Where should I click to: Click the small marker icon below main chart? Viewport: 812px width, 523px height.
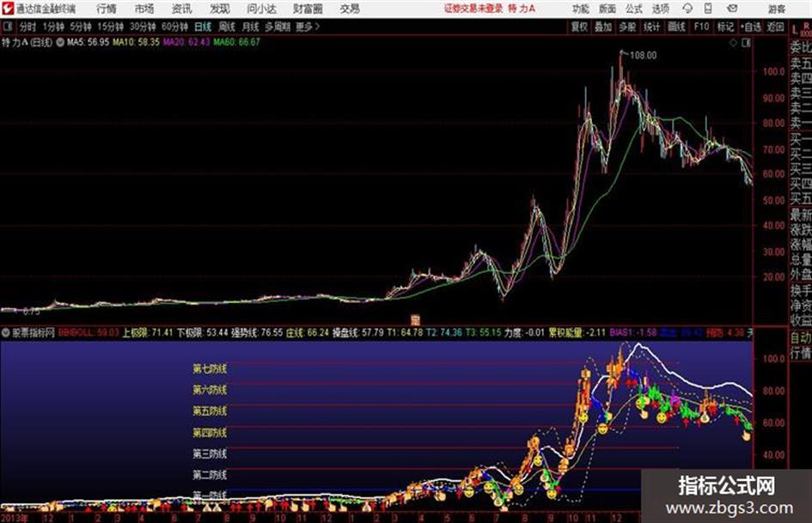point(415,319)
